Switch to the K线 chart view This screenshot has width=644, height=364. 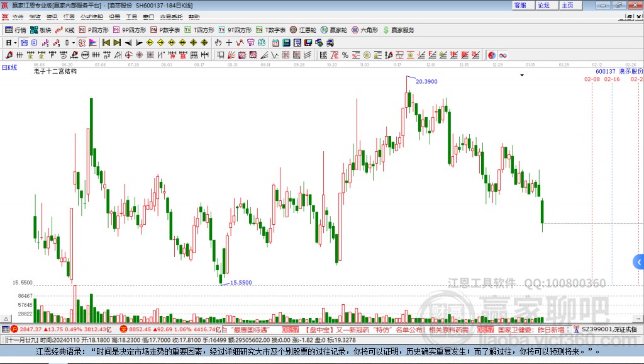(x=65, y=30)
